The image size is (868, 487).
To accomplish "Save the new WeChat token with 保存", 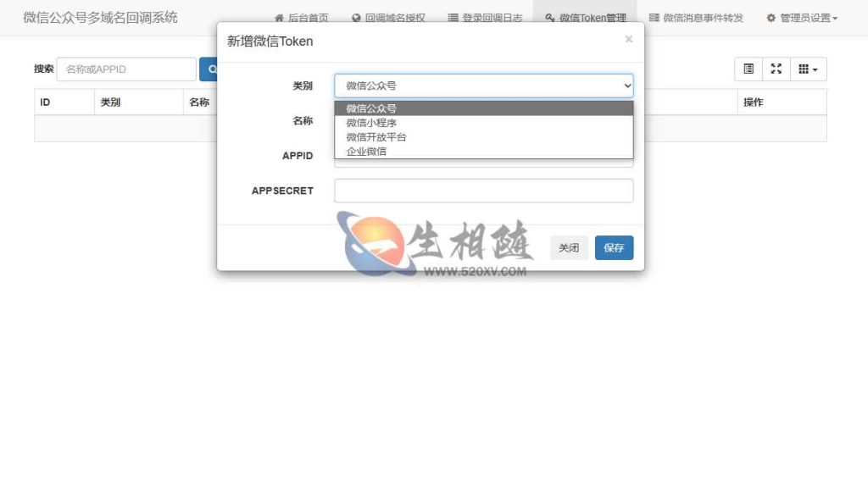I will click(614, 247).
